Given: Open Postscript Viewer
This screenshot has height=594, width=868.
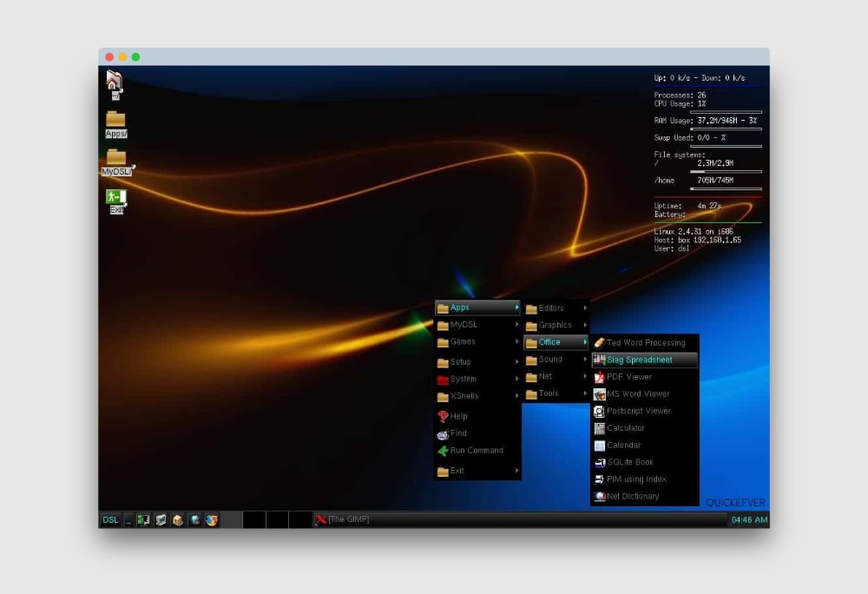Looking at the screenshot, I should pos(644,411).
